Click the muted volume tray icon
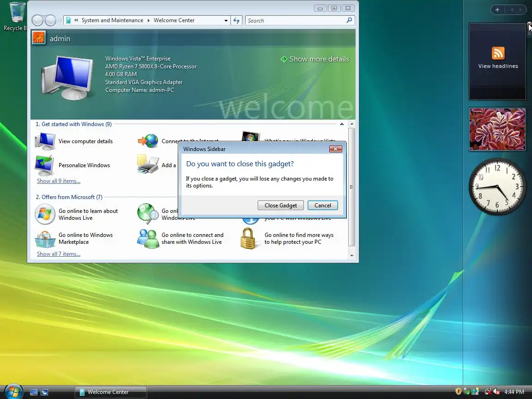Image resolution: width=532 pixels, height=399 pixels. click(x=496, y=392)
